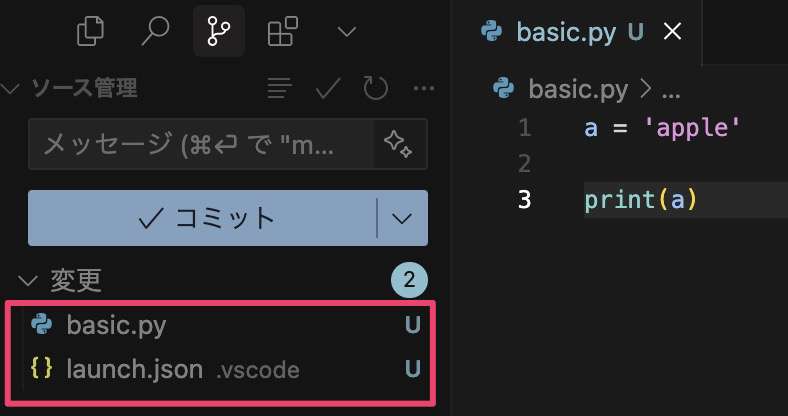Open the commit button dropdown arrow
The width and height of the screenshot is (788, 416).
tap(402, 218)
